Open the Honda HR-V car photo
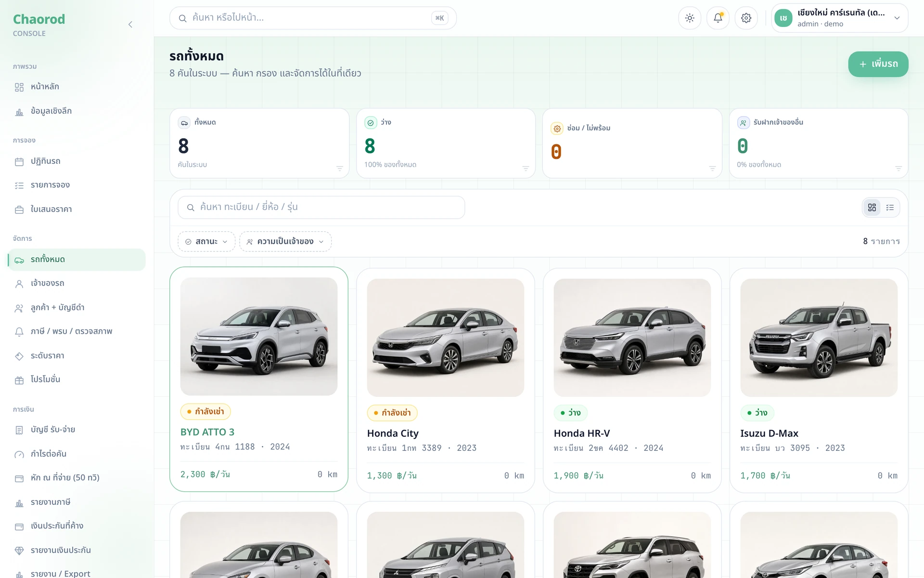 [x=632, y=338]
